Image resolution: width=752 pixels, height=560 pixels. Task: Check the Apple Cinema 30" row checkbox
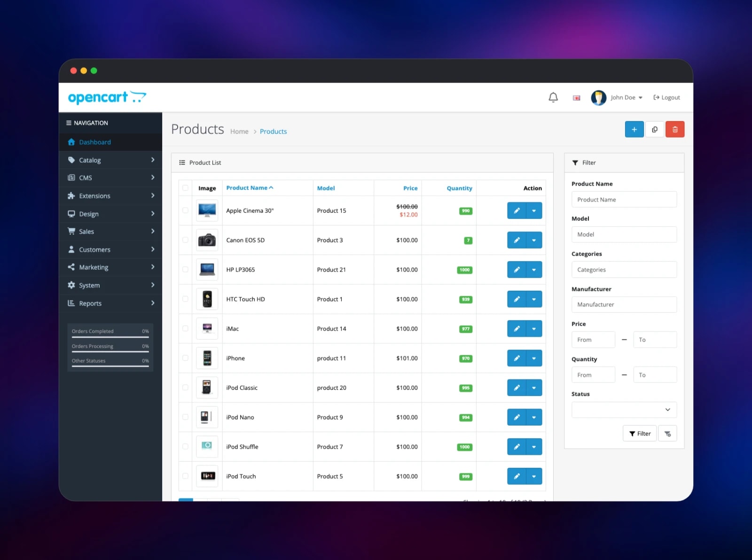point(185,210)
